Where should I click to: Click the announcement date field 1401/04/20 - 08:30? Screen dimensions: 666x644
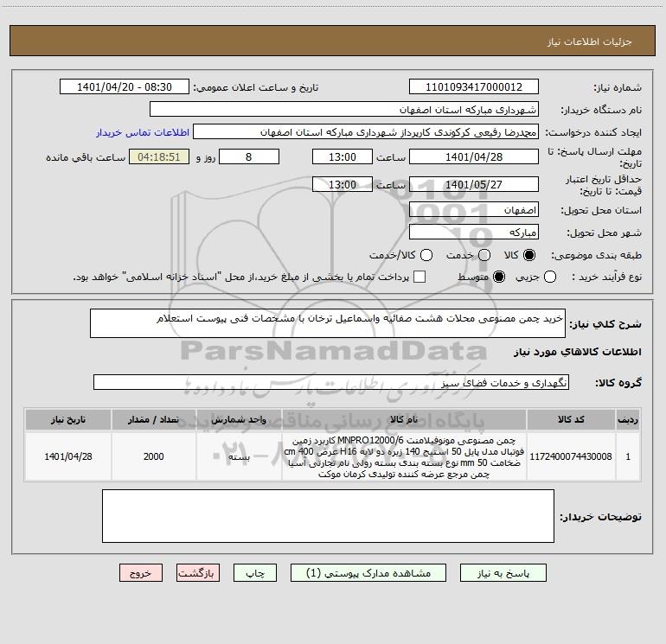click(125, 87)
